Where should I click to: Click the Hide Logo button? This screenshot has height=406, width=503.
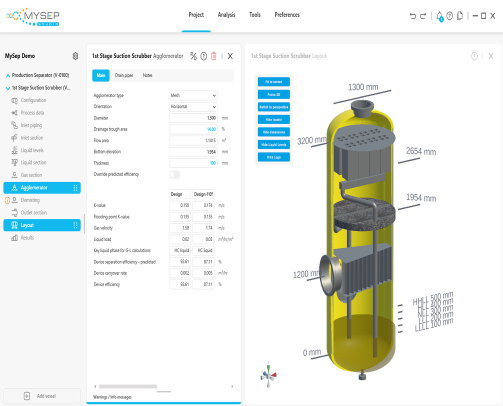274,157
